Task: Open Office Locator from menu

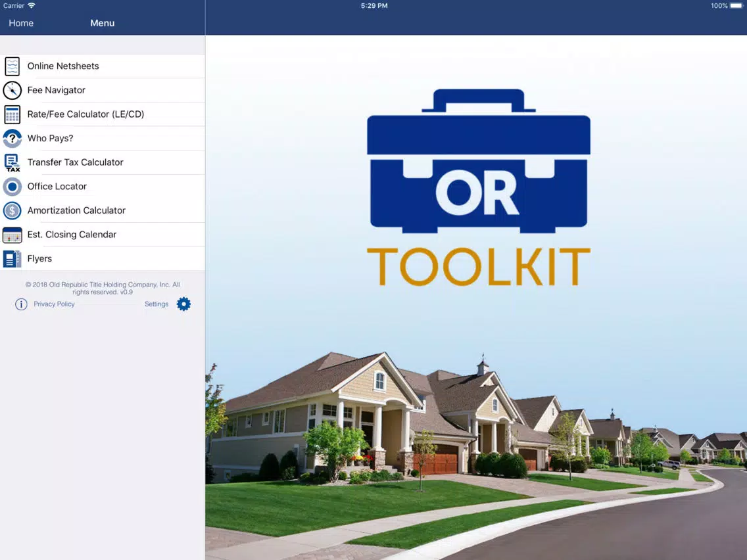Action: 103,187
